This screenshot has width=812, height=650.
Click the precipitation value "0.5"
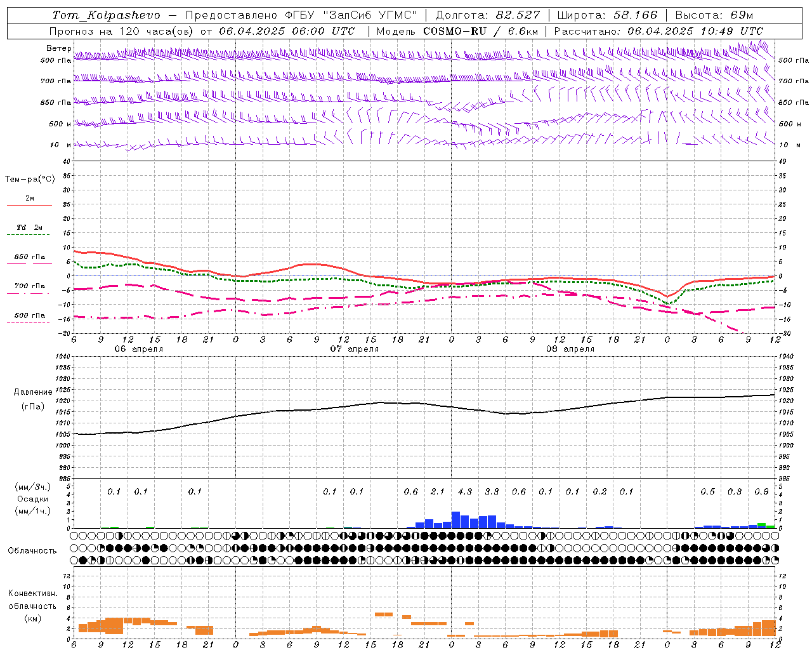(707, 491)
